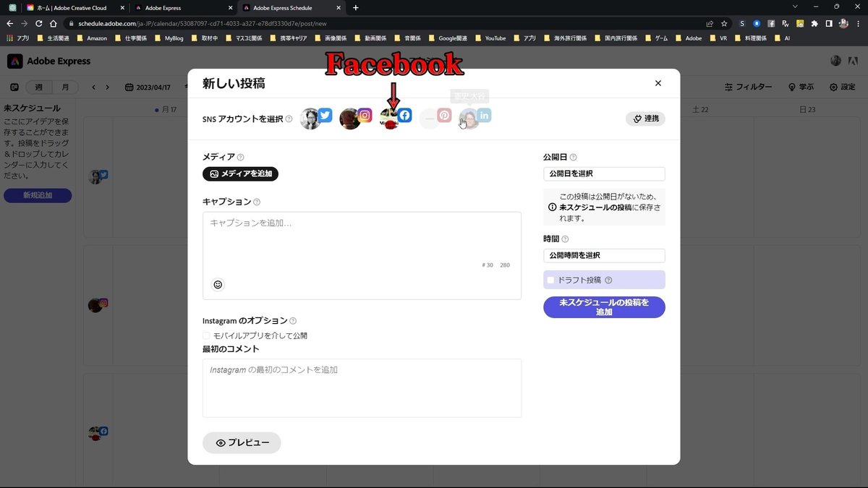Switch calendar to 月 view
Screen dimensions: 868x488
pyautogui.click(x=65, y=87)
